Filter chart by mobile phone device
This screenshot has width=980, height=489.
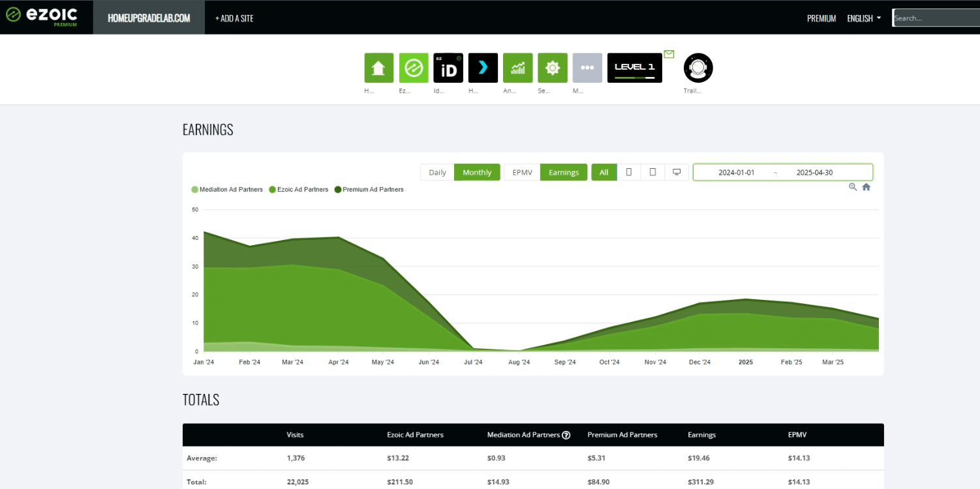(629, 172)
